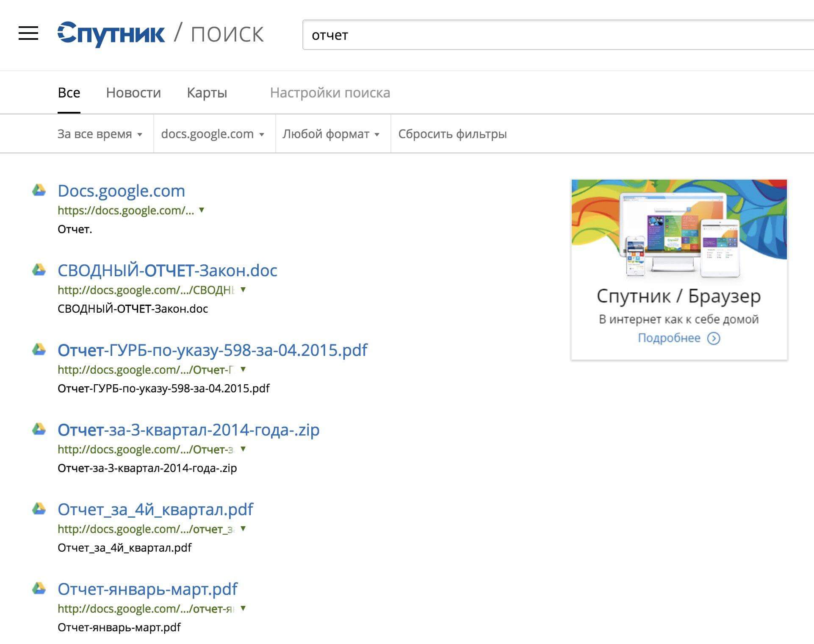Click black snippet Отчет_за_4й_квартал.pdf
This screenshot has height=644, width=814.
(125, 548)
